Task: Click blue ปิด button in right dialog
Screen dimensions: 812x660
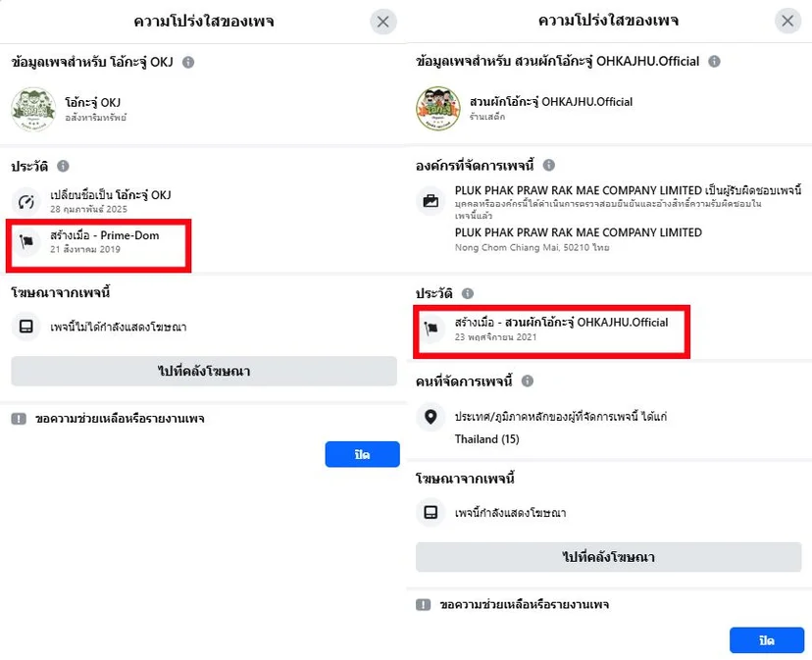Action: tap(767, 640)
